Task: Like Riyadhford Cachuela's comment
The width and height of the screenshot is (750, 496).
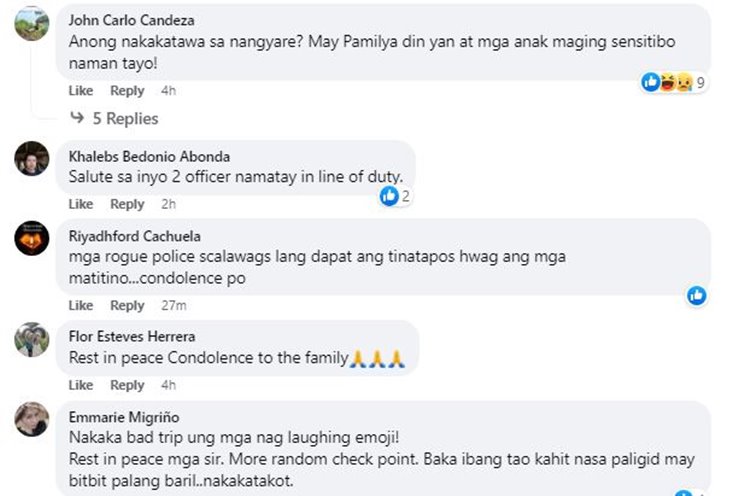Action: click(x=81, y=305)
